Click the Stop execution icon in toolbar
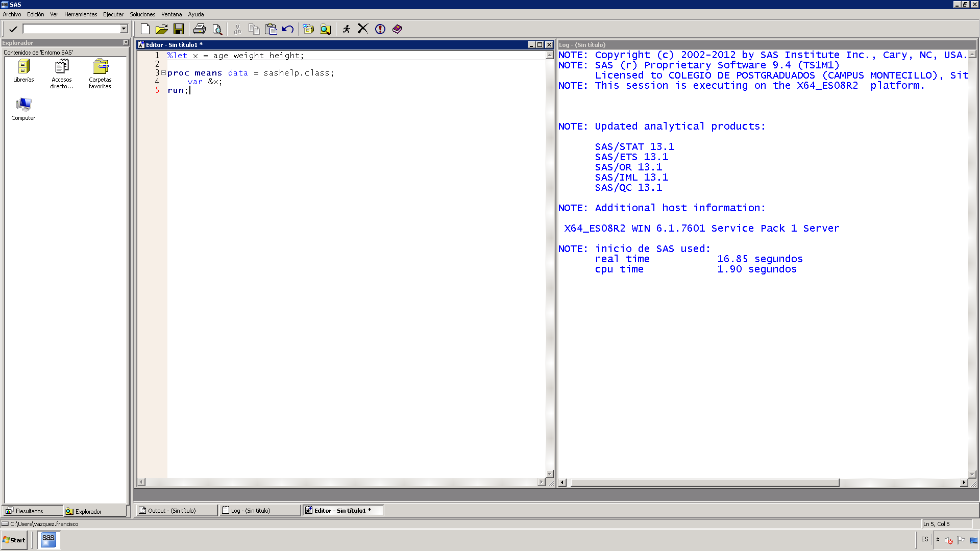Image resolution: width=980 pixels, height=551 pixels. tap(362, 29)
